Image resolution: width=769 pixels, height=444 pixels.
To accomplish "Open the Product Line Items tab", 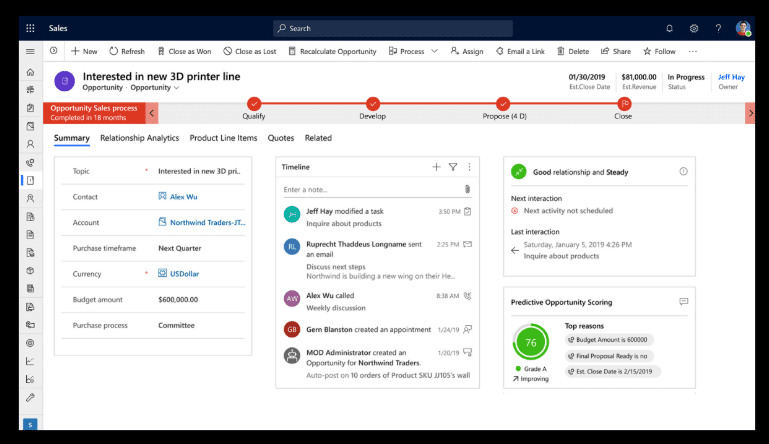I will [223, 138].
